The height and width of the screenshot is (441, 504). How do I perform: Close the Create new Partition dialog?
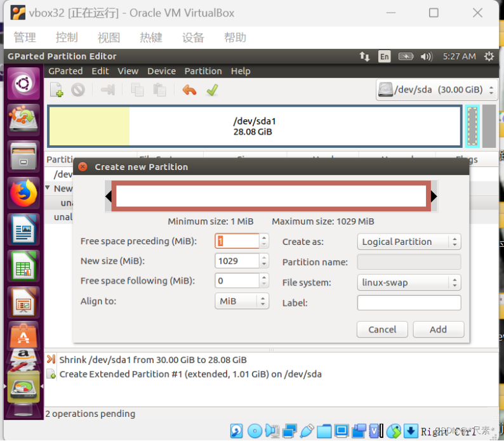point(83,167)
